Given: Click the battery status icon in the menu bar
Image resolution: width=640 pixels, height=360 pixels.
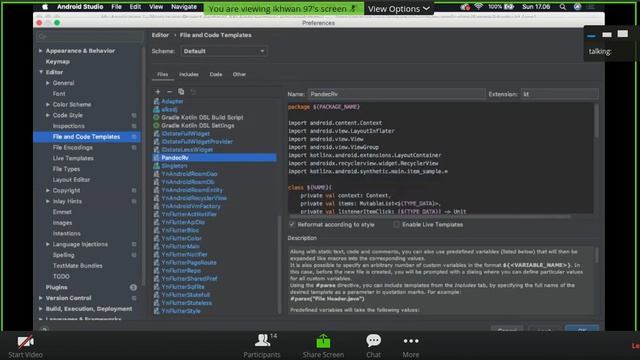Looking at the screenshot, I should (x=509, y=7).
